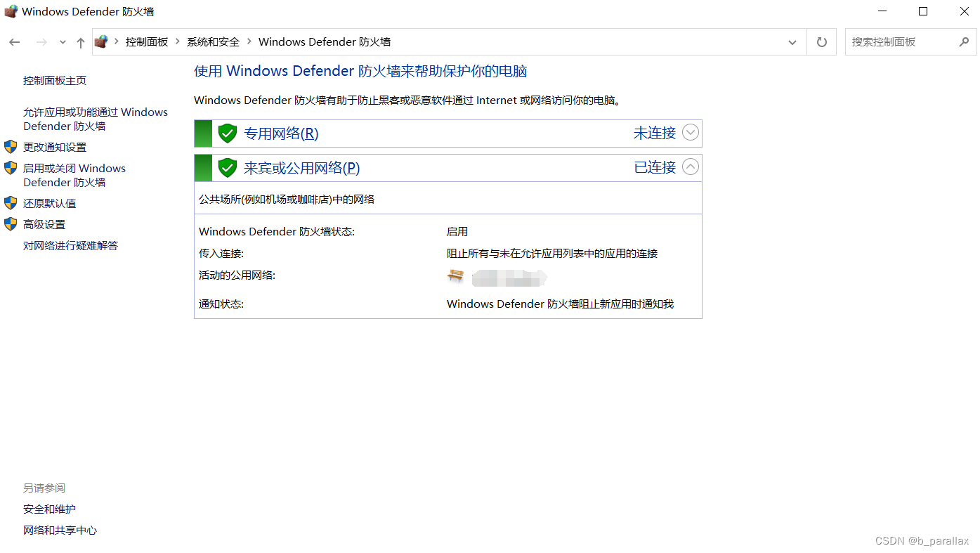The height and width of the screenshot is (553, 980).
Task: Expand the chevron after 系统和安全 breadcrumb
Action: (249, 42)
